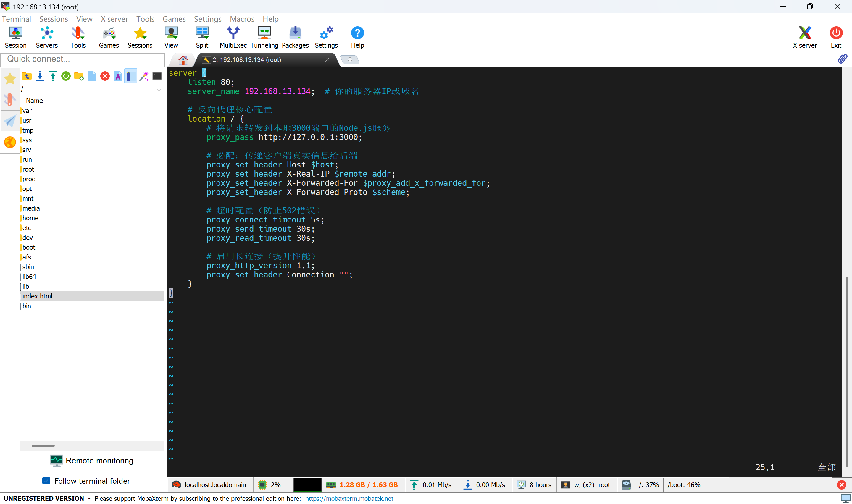Open the Settings gears toolbar icon
This screenshot has width=852, height=504.
[326, 38]
